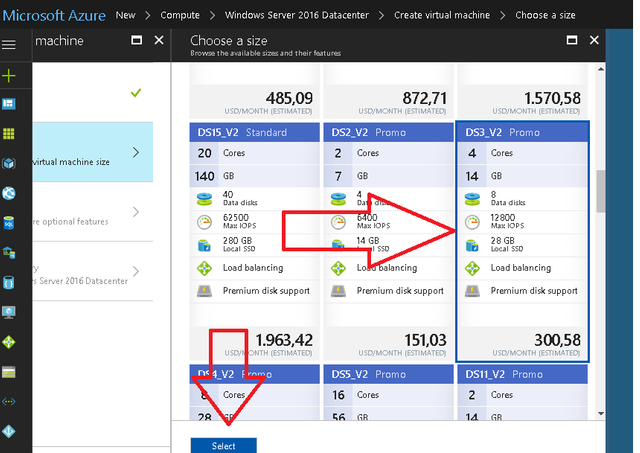This screenshot has height=453, width=640.
Task: Click the 872,71 price at top
Action: pos(424,98)
